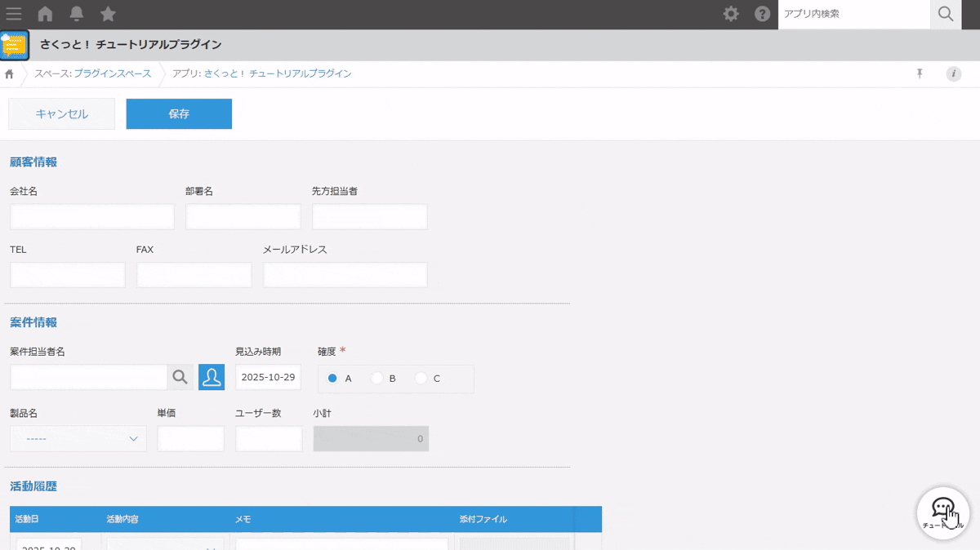This screenshot has height=550, width=980.
Task: Click lookup search icon for 案件担当者名
Action: click(x=180, y=377)
